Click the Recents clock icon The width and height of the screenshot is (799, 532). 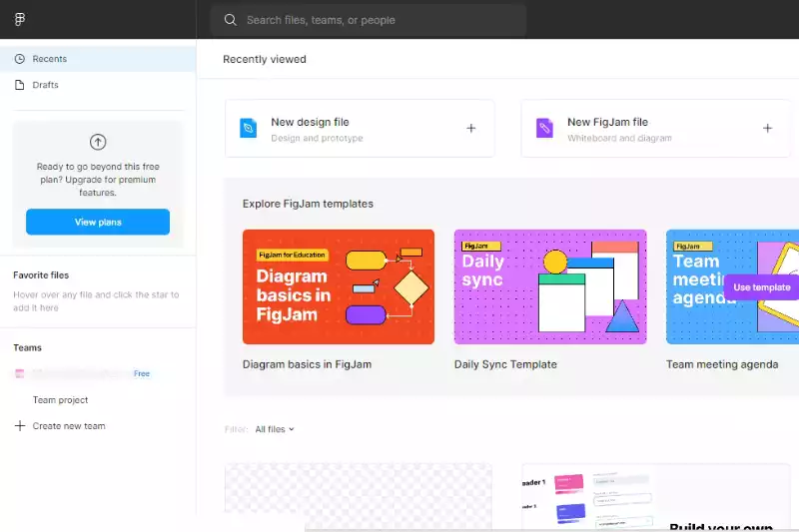tap(19, 59)
